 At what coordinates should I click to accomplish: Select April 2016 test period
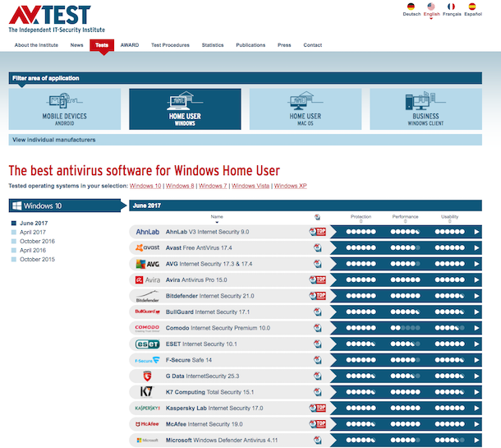pyautogui.click(x=33, y=250)
